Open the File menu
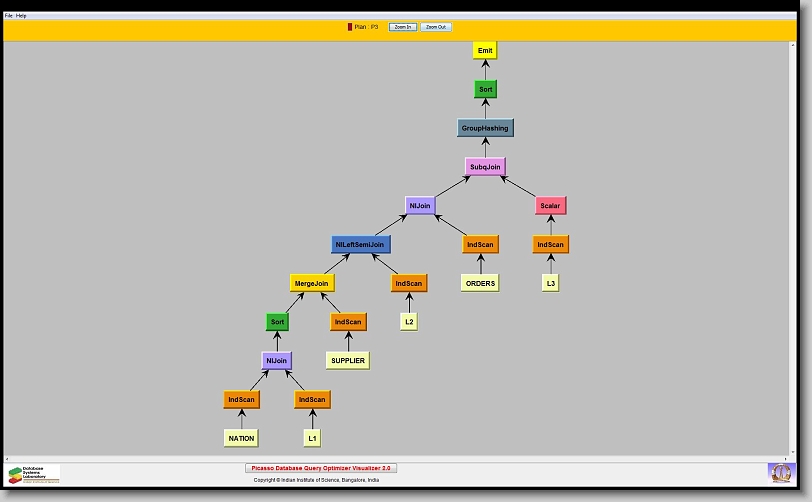Viewport: 812px width, 502px height. click(x=9, y=16)
